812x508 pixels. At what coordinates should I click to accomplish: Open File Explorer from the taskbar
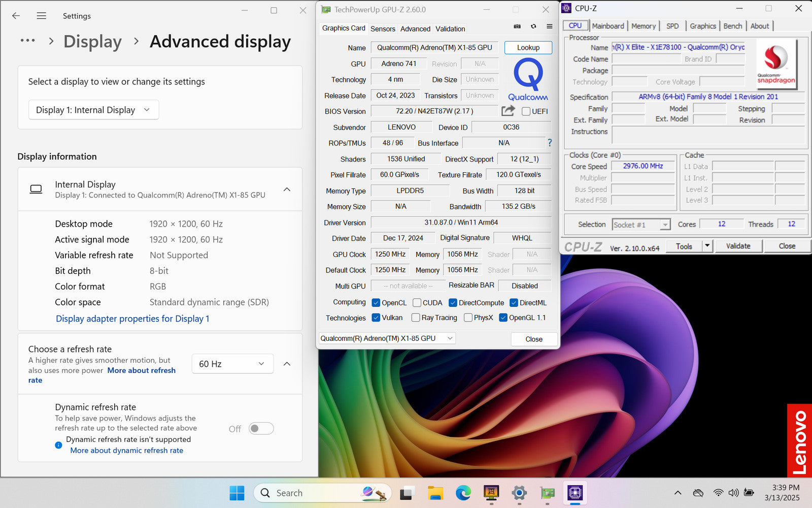435,493
